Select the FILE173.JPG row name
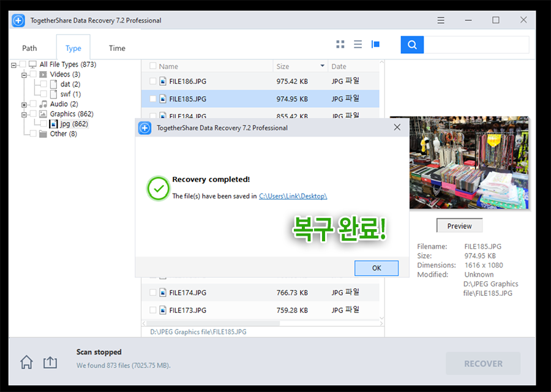Screen dimensions: 551x392 pos(188,310)
